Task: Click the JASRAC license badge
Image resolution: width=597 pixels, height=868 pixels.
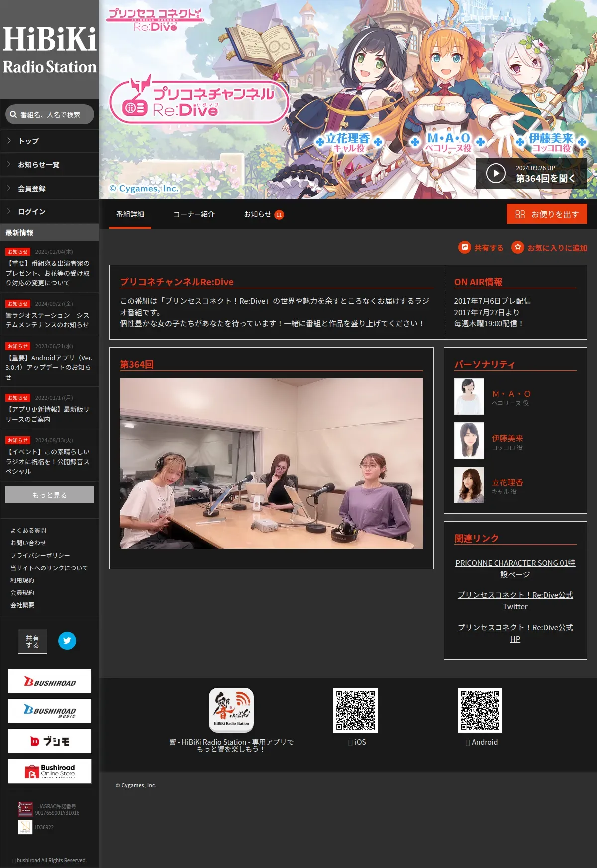Action: click(25, 809)
